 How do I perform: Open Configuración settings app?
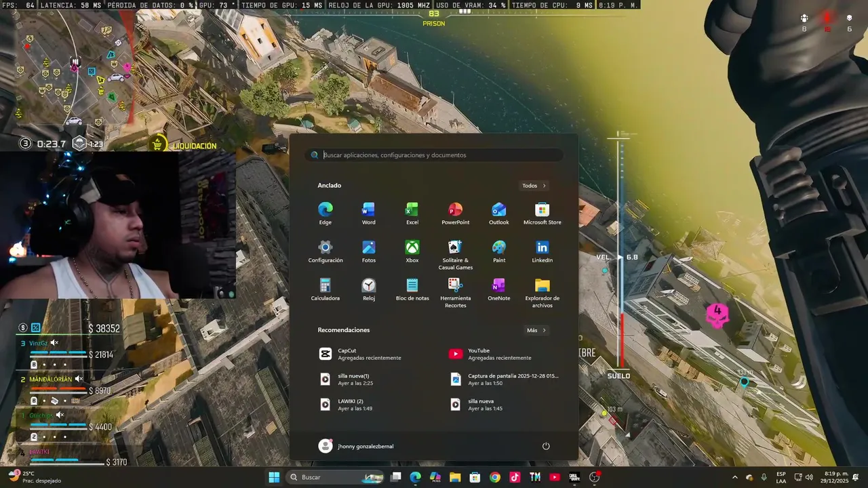[x=325, y=251]
